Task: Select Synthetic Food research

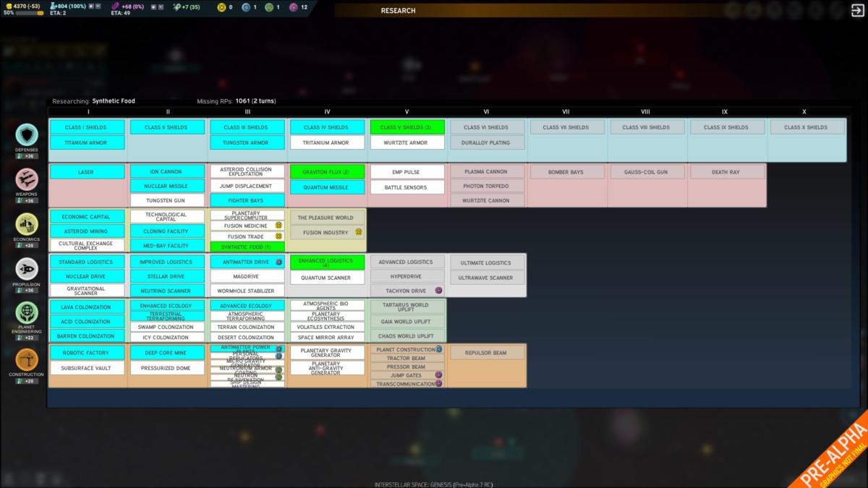Action: (247, 247)
